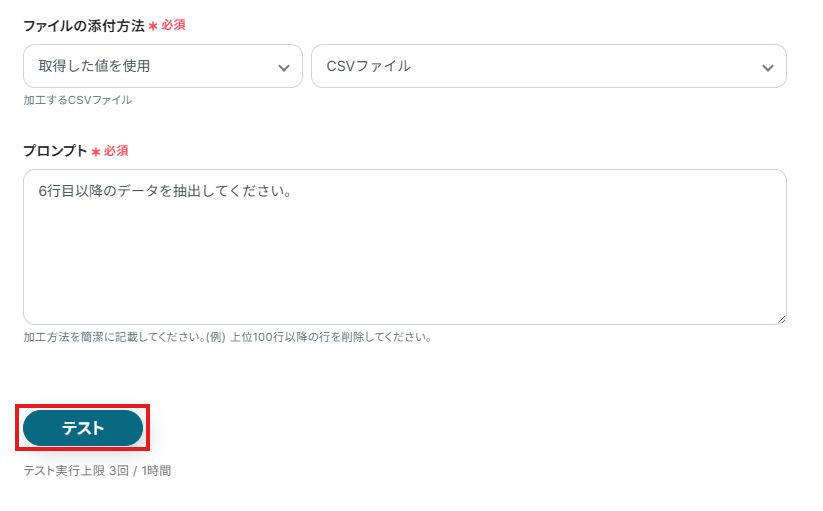Screen dimensions: 823x511
Task: Open the 取得した値を使用 dropdown
Action: pyautogui.click(x=162, y=66)
